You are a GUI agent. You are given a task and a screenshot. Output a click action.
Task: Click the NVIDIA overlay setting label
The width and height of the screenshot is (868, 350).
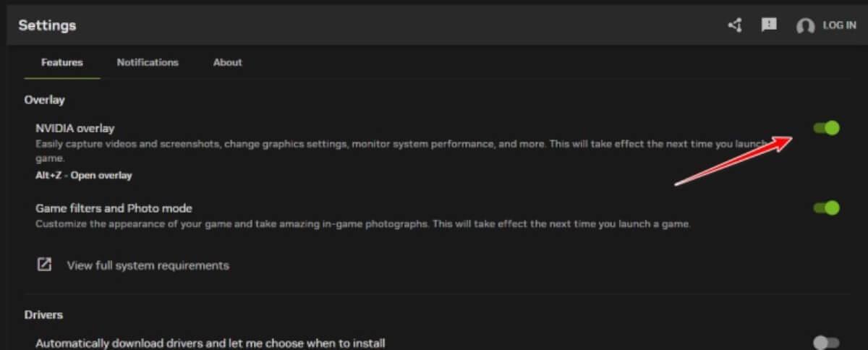[75, 128]
